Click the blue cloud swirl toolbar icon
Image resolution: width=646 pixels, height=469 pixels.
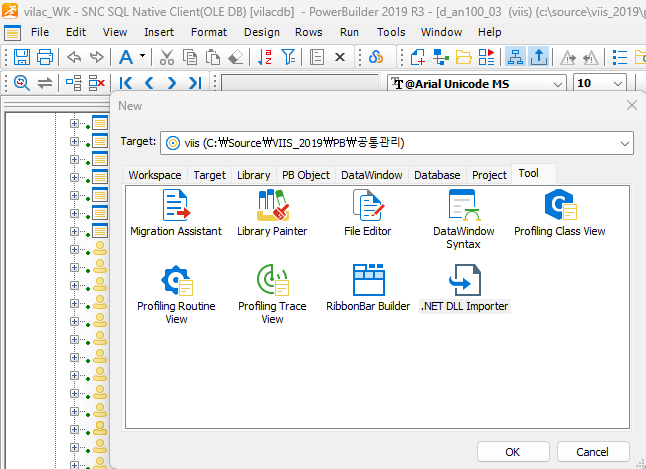(376, 57)
